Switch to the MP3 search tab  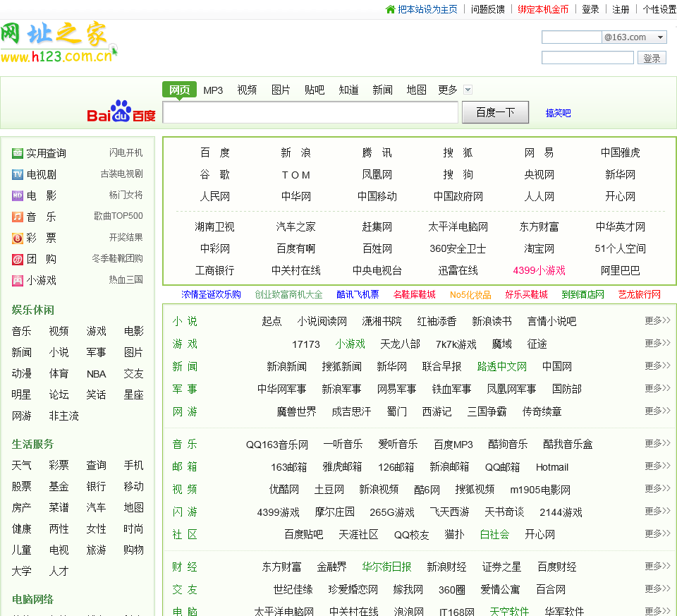click(213, 90)
